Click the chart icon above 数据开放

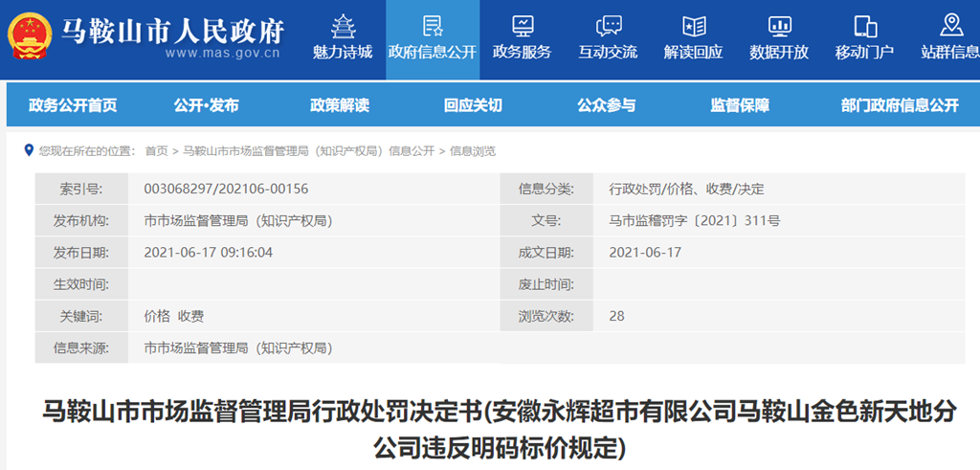[x=779, y=26]
